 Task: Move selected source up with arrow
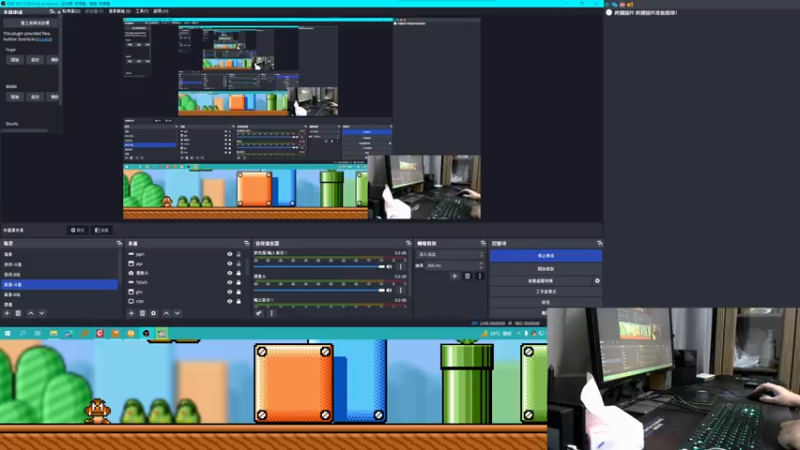point(166,313)
